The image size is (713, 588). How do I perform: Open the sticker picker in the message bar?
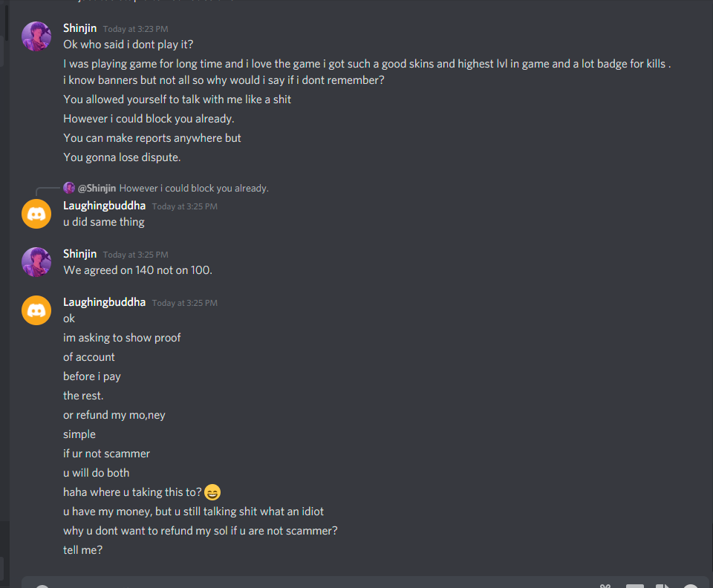662,587
